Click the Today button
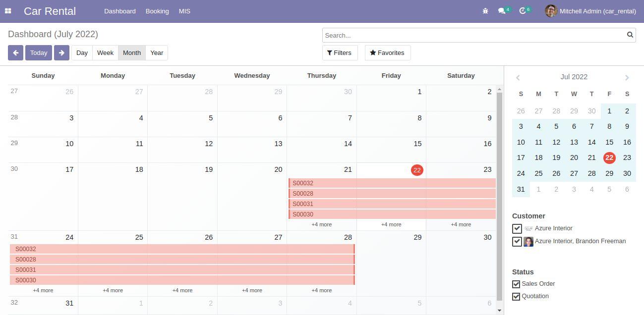The image size is (644, 315). [x=39, y=53]
